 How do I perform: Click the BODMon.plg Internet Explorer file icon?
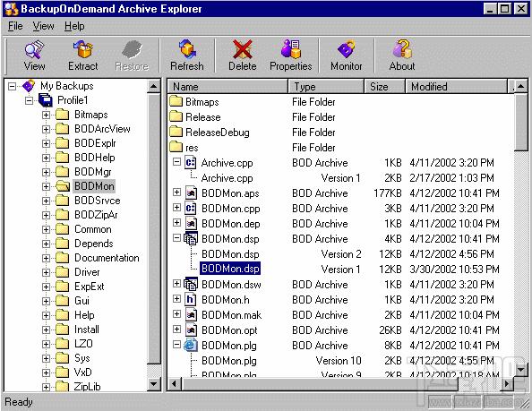(x=191, y=346)
